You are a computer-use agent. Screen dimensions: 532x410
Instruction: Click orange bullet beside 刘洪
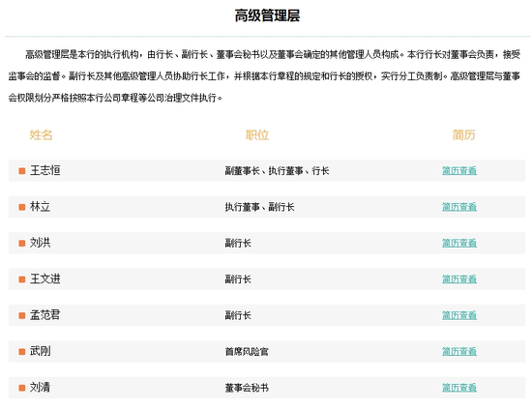coord(22,243)
